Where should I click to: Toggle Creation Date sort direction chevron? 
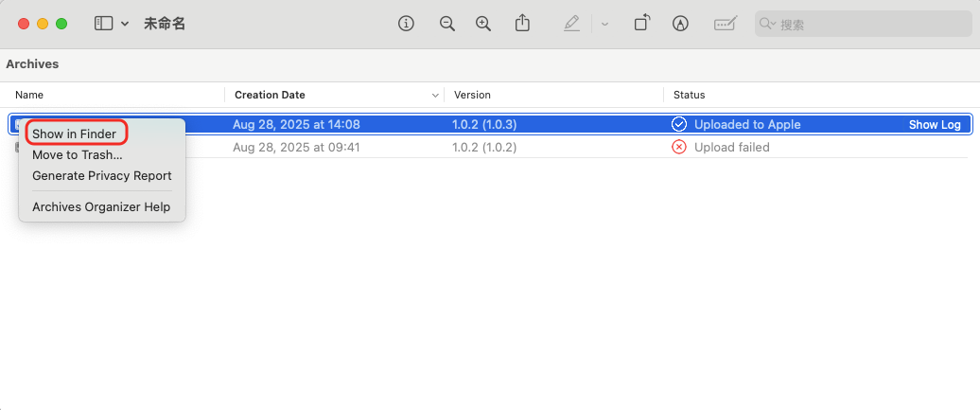(x=436, y=96)
